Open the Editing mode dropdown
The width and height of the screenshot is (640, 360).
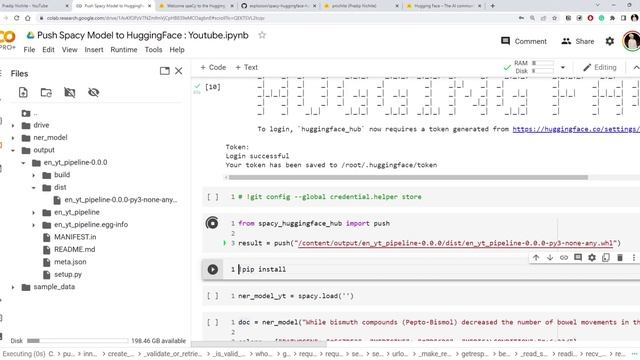(600, 67)
